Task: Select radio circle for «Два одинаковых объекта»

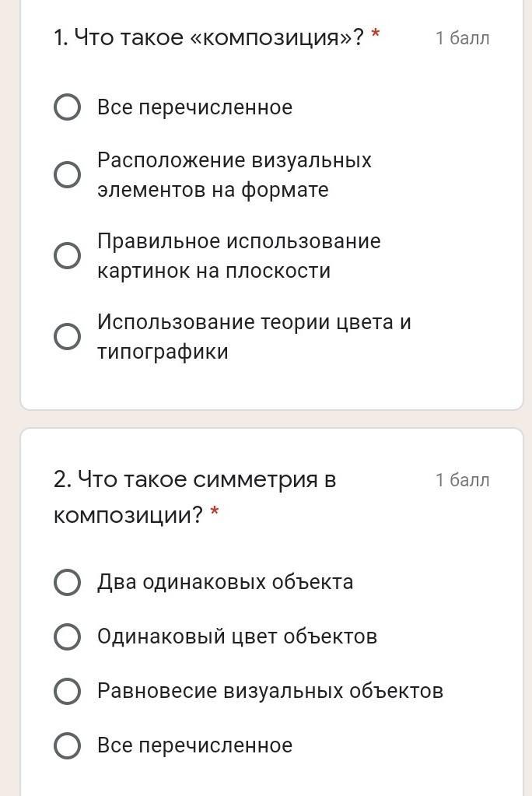Action: (67, 582)
